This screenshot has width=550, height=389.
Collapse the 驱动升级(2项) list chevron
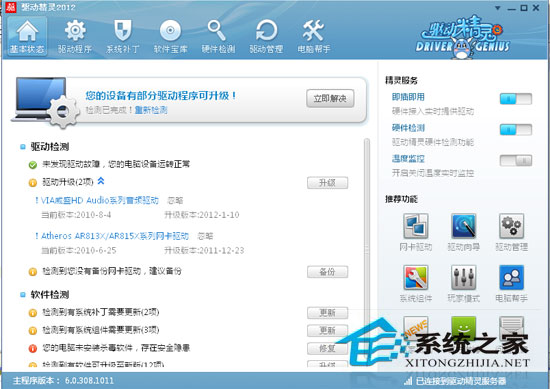(101, 181)
